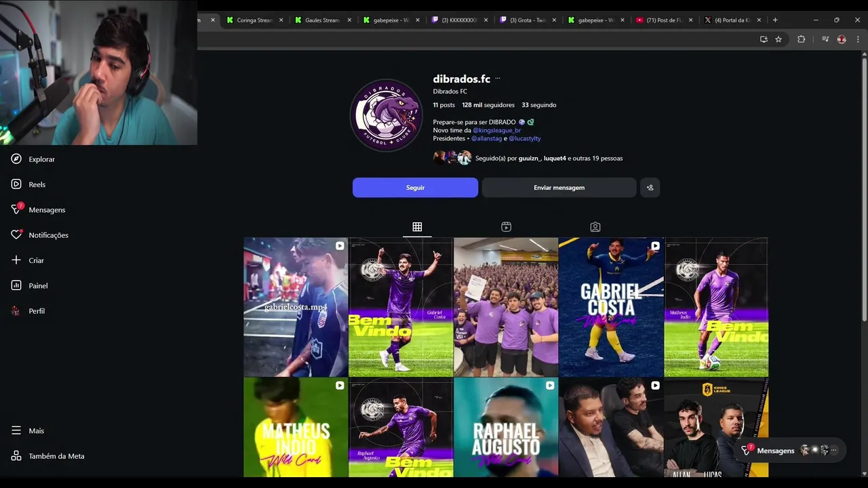This screenshot has width=868, height=488.
Task: Open the two men in car video post
Action: 611,428
